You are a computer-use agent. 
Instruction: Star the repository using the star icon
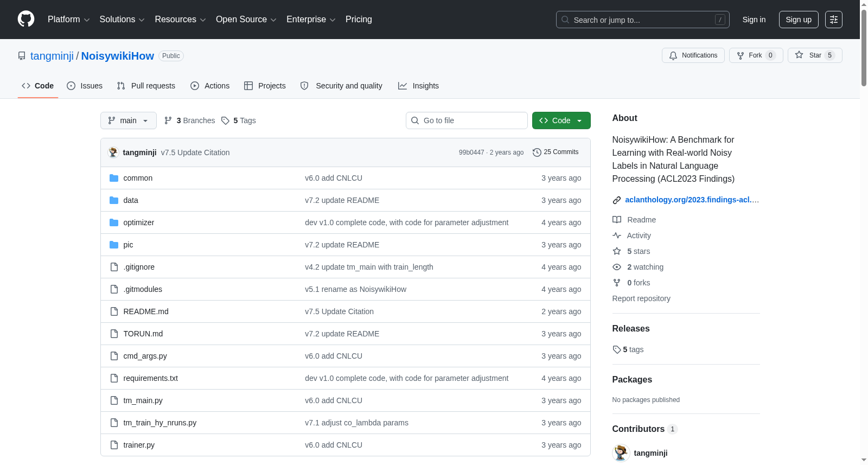click(x=799, y=55)
